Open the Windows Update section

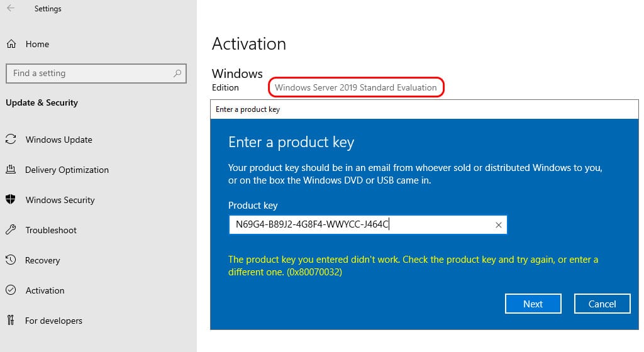(x=58, y=140)
